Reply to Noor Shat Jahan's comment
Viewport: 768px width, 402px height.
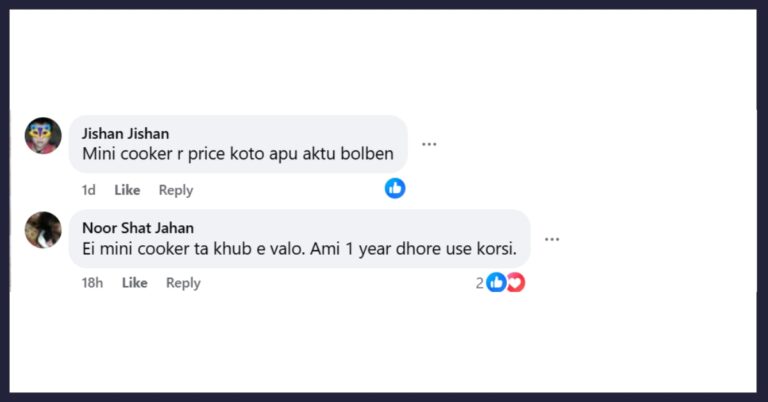183,283
